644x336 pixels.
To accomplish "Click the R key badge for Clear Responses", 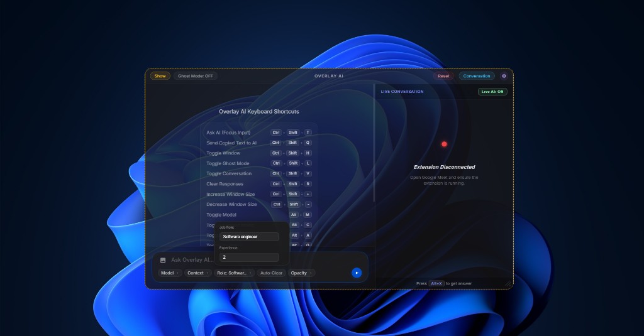I will 308,184.
